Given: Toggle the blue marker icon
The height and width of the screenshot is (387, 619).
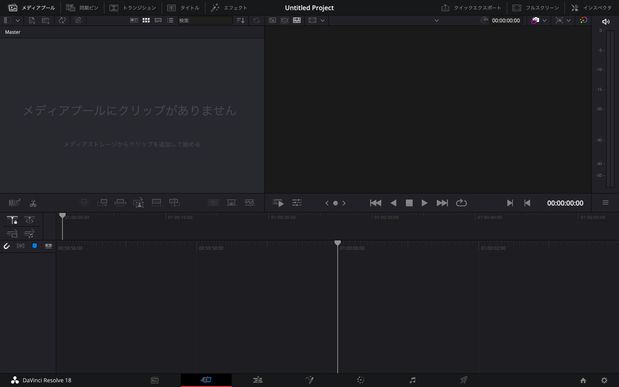Looking at the screenshot, I should [x=34, y=246].
